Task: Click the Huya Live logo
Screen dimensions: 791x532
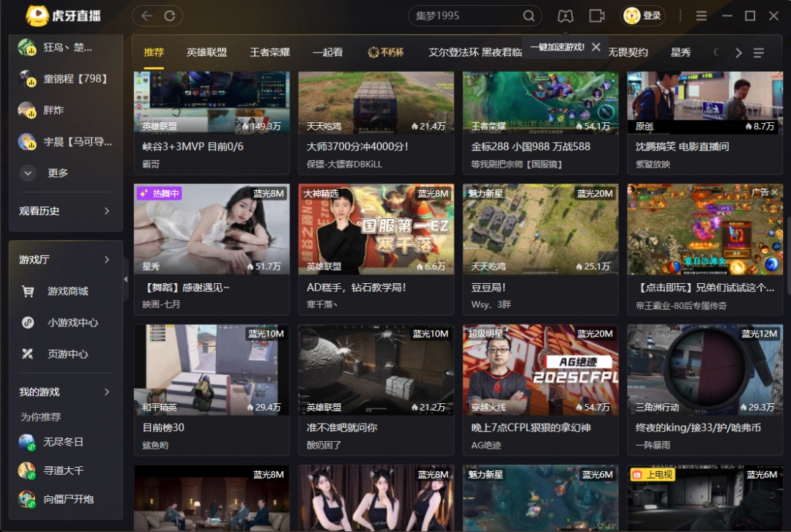Action: (64, 15)
